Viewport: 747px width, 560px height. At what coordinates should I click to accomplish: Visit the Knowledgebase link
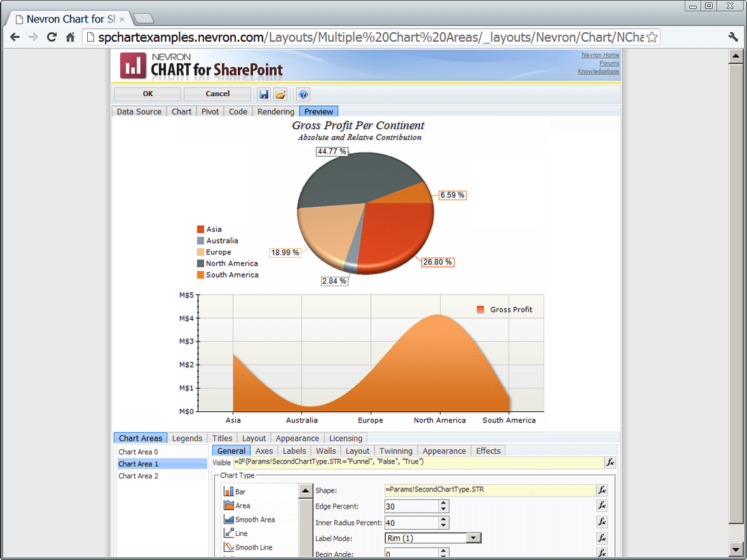pyautogui.click(x=598, y=72)
